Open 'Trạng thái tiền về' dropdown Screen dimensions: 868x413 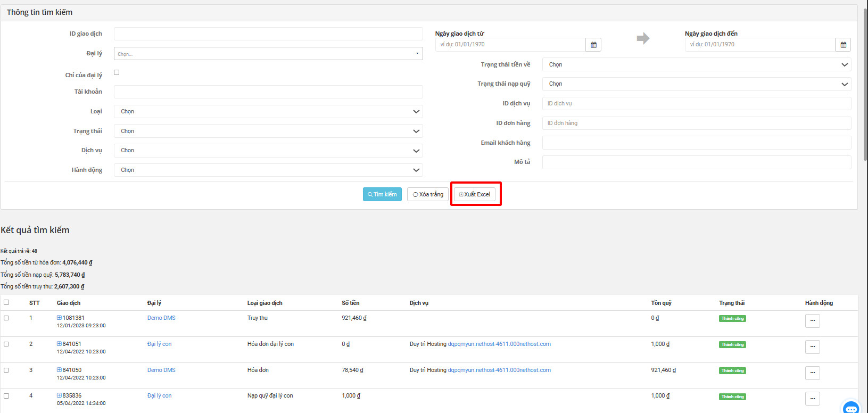click(697, 64)
